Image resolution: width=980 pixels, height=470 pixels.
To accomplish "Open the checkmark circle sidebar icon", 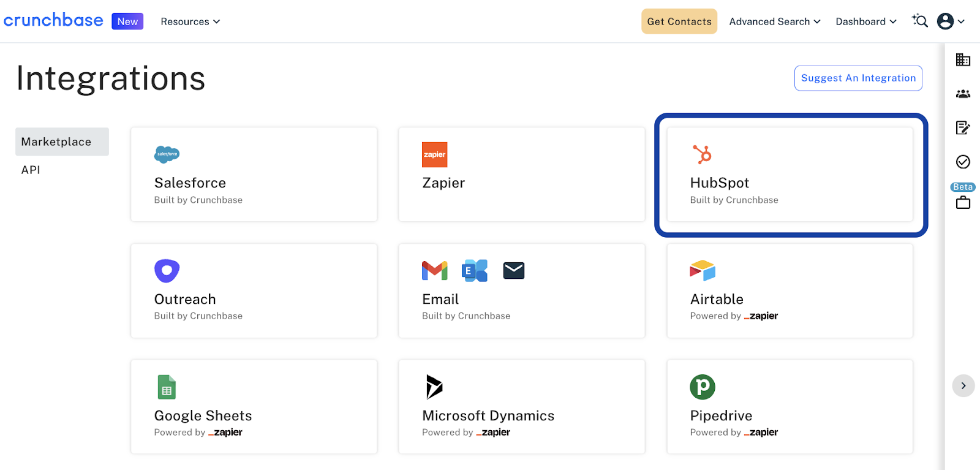I will pos(963,162).
